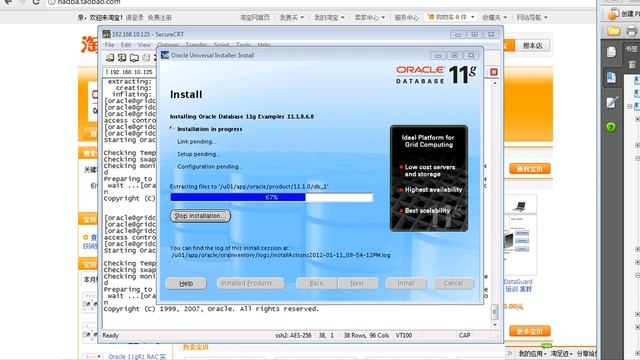The image size is (640, 360).
Task: Open SecureCRT Edit menu
Action: coord(126,45)
